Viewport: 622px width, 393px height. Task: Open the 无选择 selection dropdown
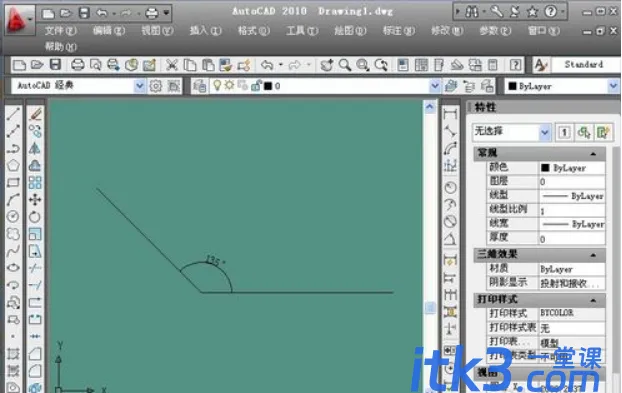[x=545, y=132]
